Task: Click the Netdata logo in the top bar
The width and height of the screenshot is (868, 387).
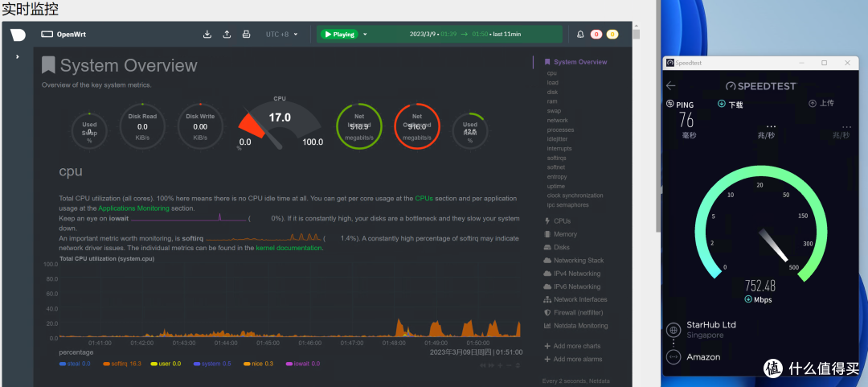Action: 18,35
